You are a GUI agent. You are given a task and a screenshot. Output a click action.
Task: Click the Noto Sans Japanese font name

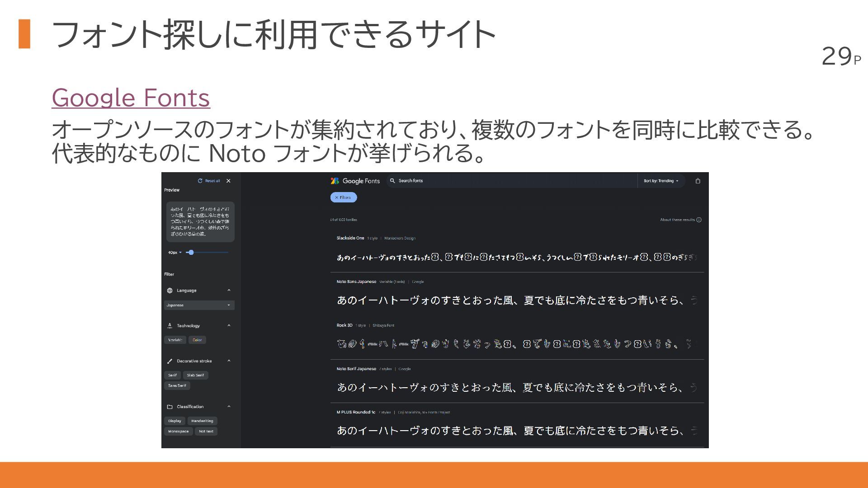coord(356,282)
